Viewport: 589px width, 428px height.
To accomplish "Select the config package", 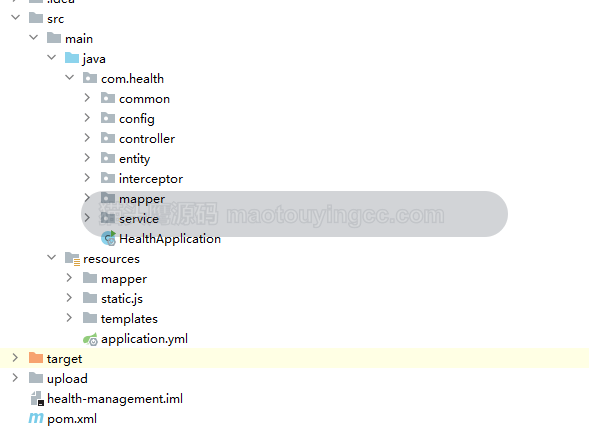I will click(x=137, y=119).
